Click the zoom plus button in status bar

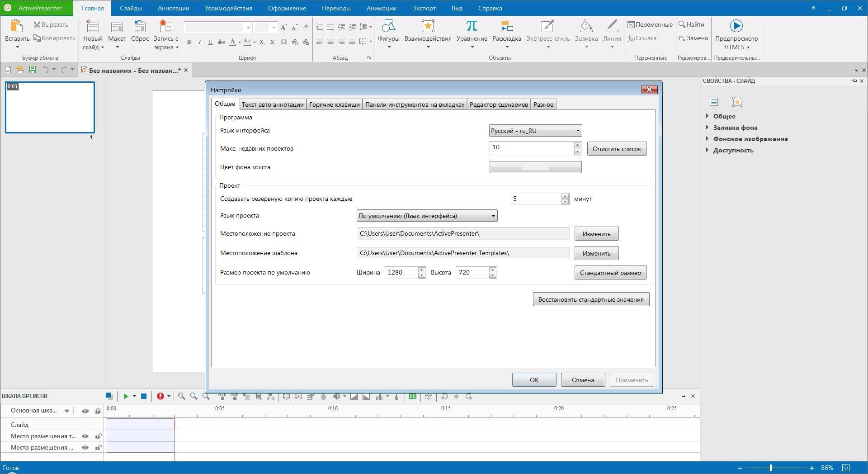811,468
